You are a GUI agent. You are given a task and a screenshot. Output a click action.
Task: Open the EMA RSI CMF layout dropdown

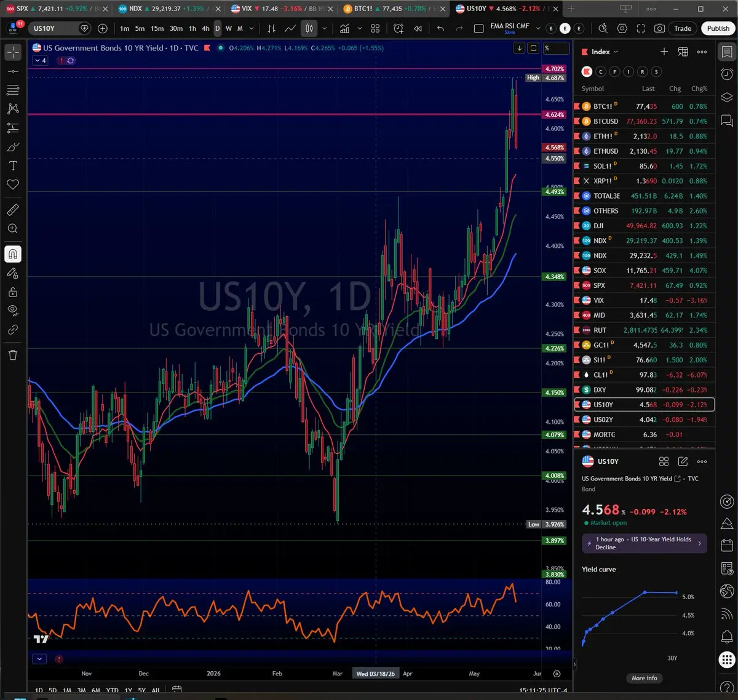[x=539, y=28]
